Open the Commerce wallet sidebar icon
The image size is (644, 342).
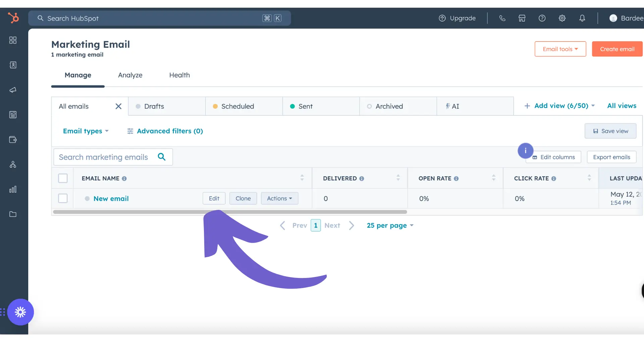tap(13, 139)
